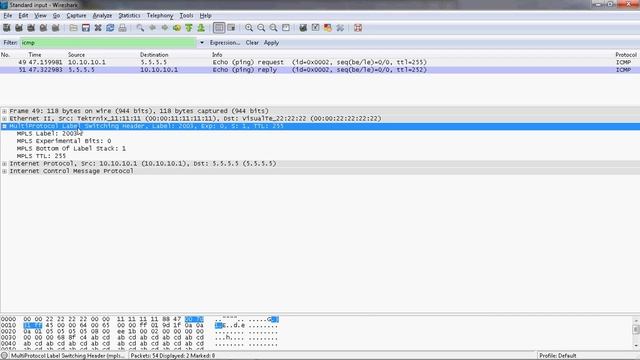640x360 pixels.
Task: Expand the Ethernet II tree node
Action: click(x=4, y=118)
